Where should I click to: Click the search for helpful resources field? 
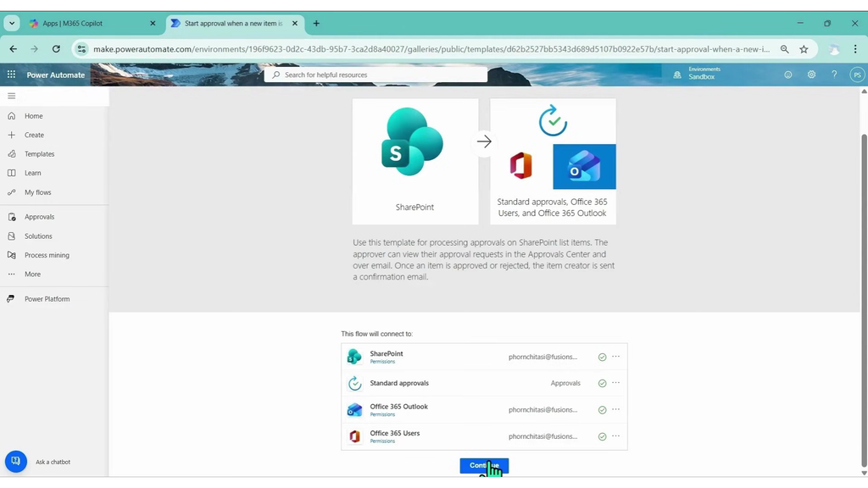pyautogui.click(x=376, y=75)
